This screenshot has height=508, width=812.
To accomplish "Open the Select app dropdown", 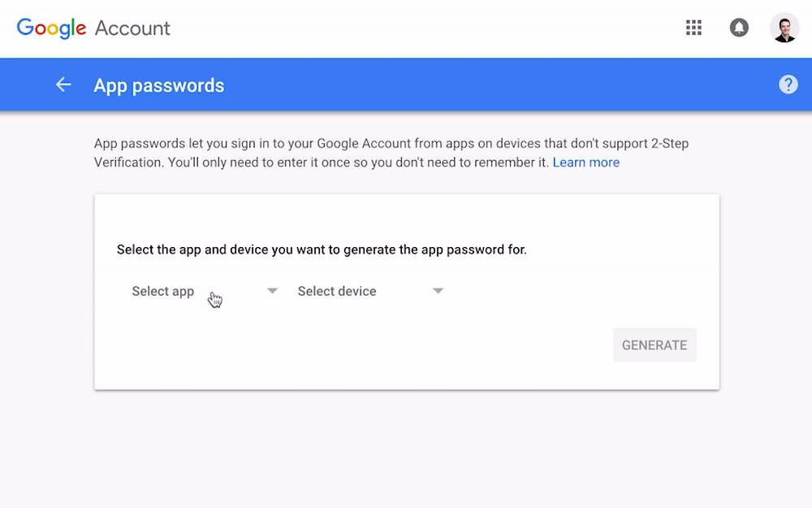I will (x=163, y=291).
